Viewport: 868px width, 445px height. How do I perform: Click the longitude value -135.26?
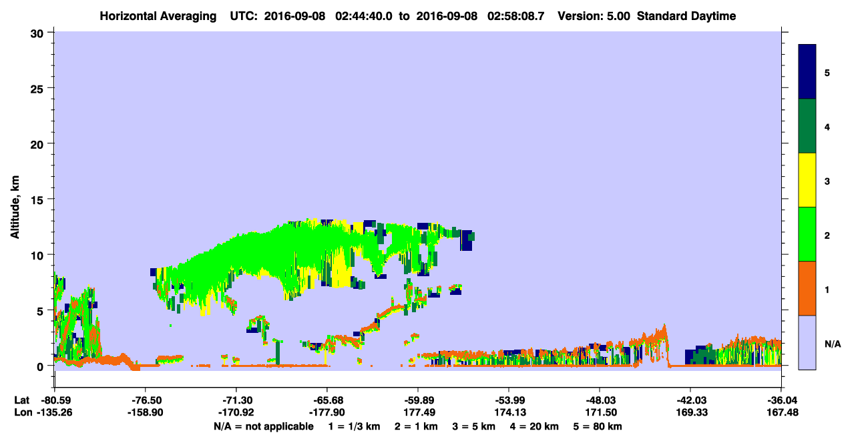pyautogui.click(x=55, y=412)
